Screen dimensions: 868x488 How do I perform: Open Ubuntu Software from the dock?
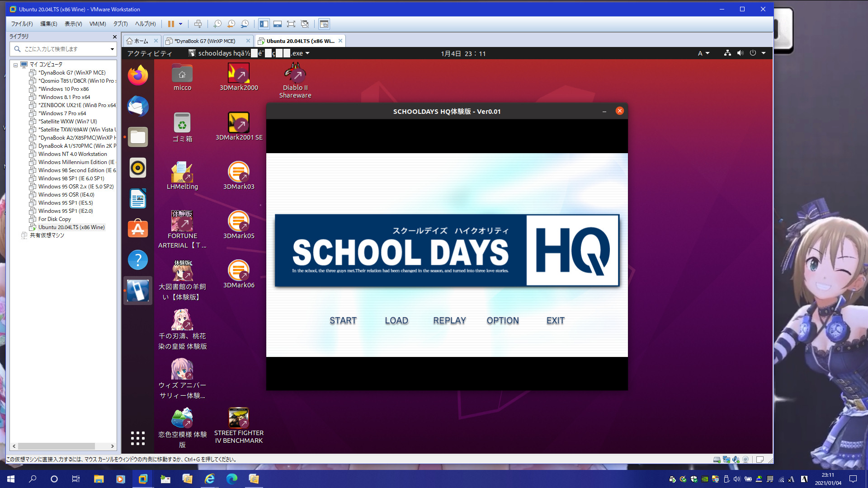tap(138, 229)
